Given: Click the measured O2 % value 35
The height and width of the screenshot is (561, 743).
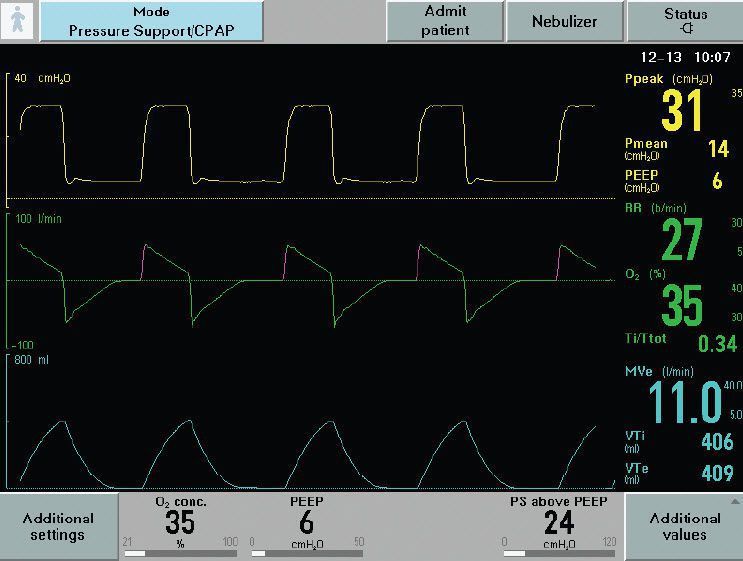Looking at the screenshot, I should pos(682,305).
